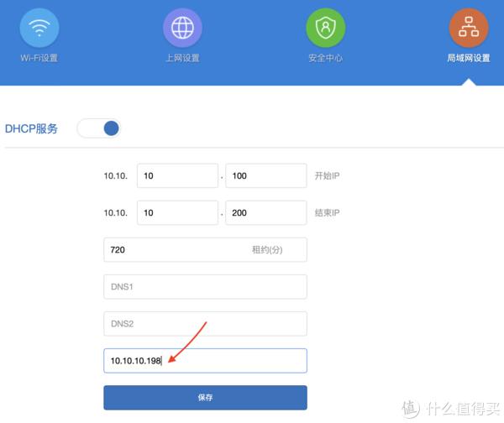Click the 结束IP field containing 200

coord(265,213)
